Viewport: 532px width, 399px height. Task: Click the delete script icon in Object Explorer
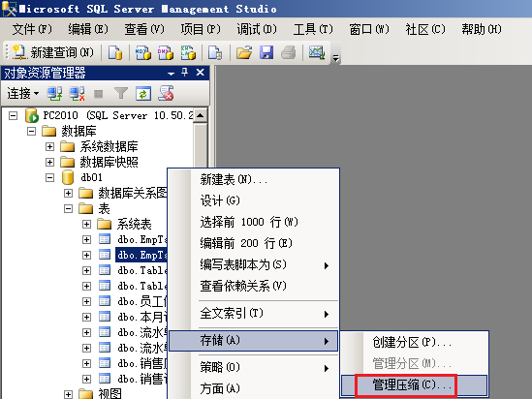pyautogui.click(x=166, y=93)
